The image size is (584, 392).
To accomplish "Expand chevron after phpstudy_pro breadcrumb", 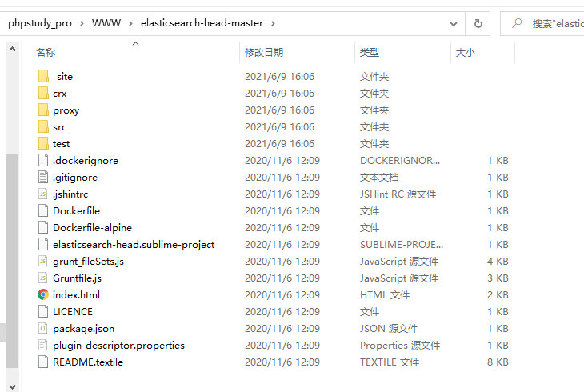I will tap(82, 23).
